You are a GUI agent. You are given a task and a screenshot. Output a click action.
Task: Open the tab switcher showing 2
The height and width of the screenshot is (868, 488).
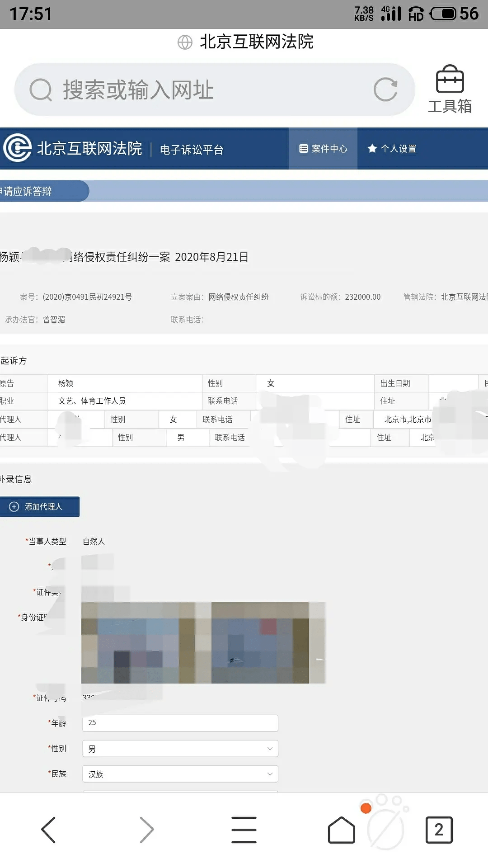439,830
